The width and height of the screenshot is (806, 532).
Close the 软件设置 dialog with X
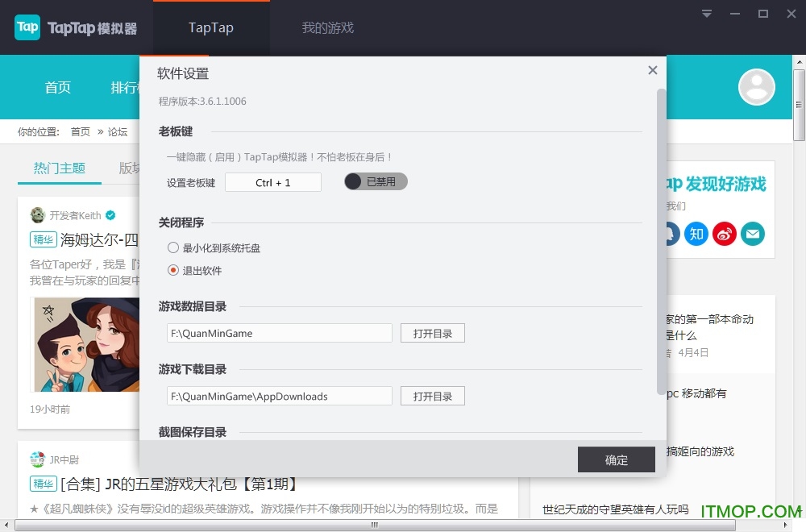click(x=652, y=71)
